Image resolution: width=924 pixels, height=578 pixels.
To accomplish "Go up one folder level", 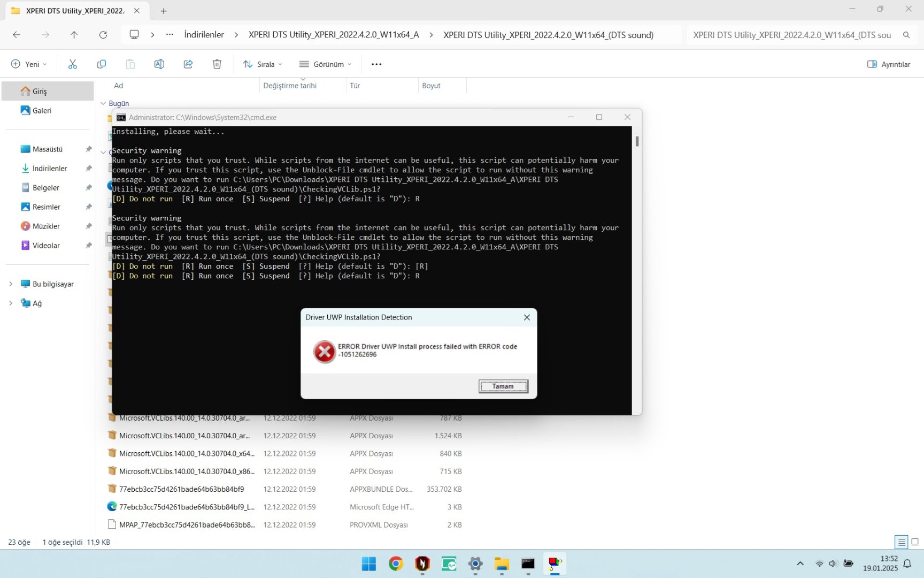I will pos(74,35).
